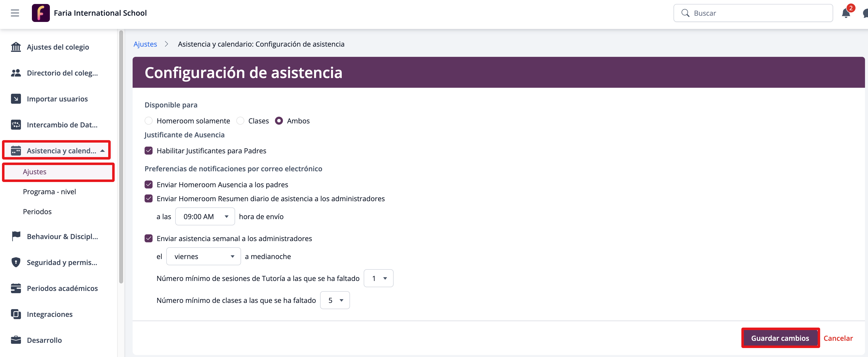The height and width of the screenshot is (357, 868).
Task: Toggle Enviar asistencia semanal a los administradores
Action: click(x=149, y=238)
